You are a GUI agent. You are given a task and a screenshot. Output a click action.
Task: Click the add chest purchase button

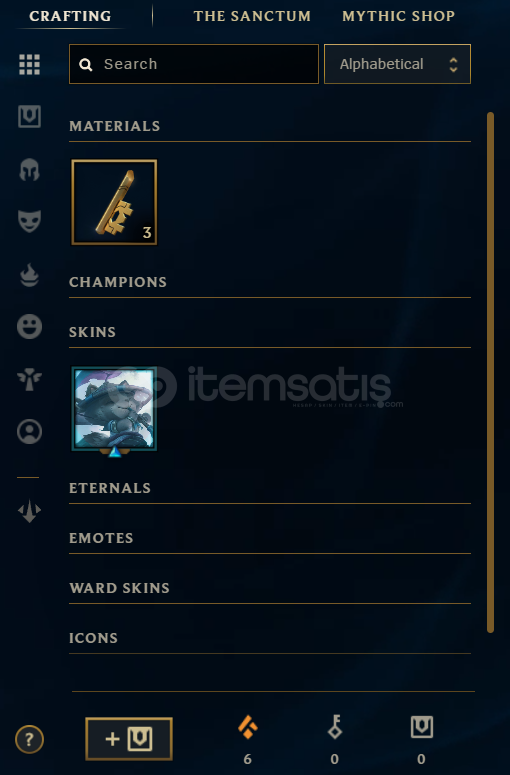point(129,739)
